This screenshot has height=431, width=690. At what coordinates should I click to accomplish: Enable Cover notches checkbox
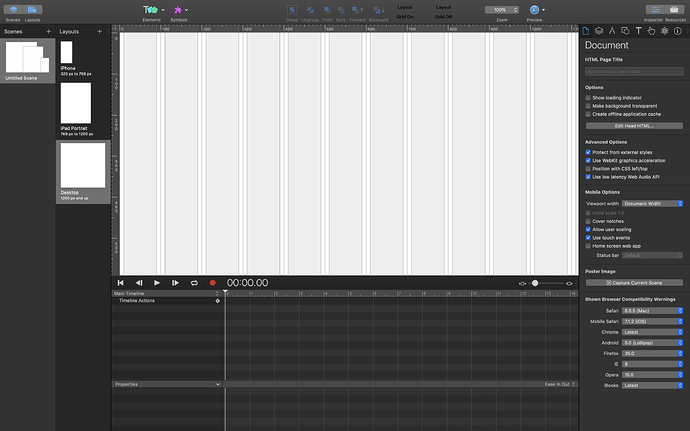(588, 221)
